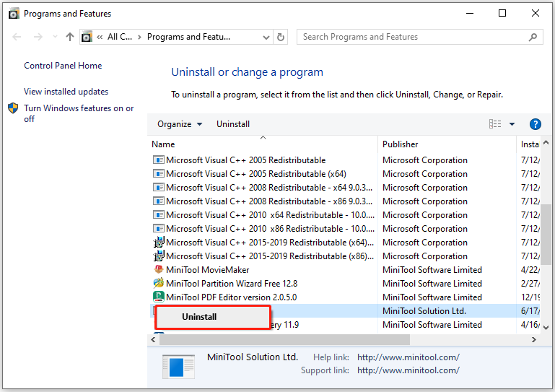Click the Programs and Features title bar icon

pos(14,14)
